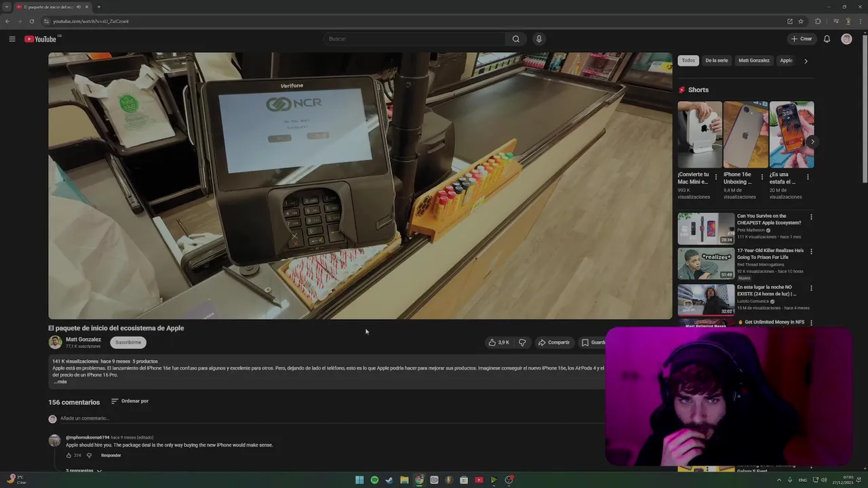Click the 'Crear' button
Viewport: 868px width, 488px height.
point(802,39)
